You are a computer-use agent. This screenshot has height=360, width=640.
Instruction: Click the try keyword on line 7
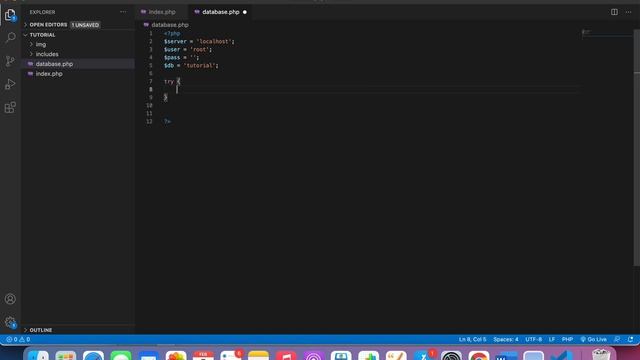169,82
